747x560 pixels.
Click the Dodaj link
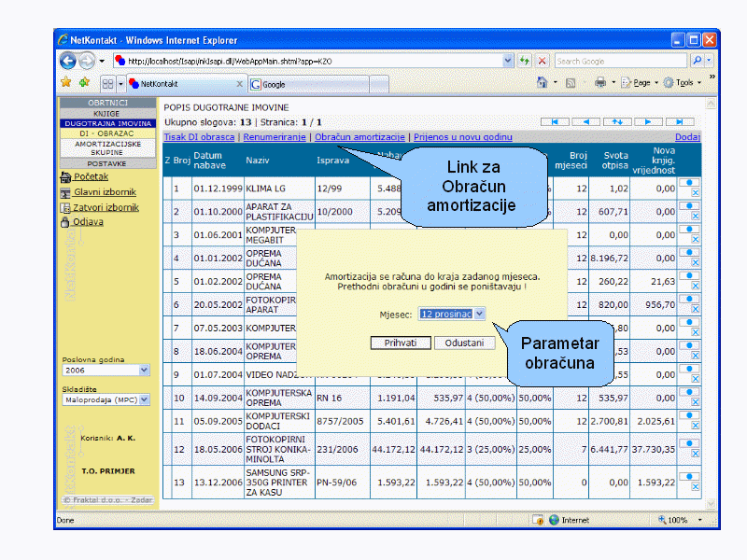click(x=687, y=137)
